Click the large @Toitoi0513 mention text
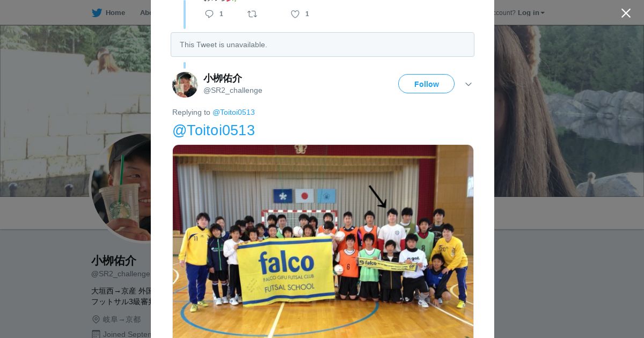The image size is (644, 338). click(x=214, y=130)
